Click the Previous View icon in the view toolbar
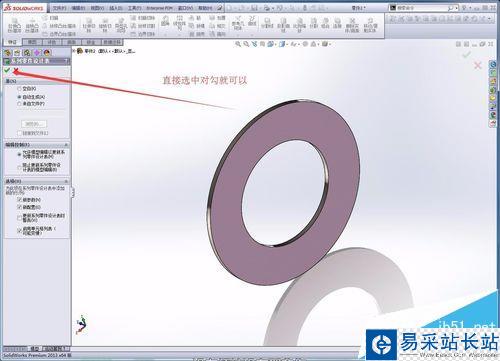The image size is (500, 361). pos(255,44)
